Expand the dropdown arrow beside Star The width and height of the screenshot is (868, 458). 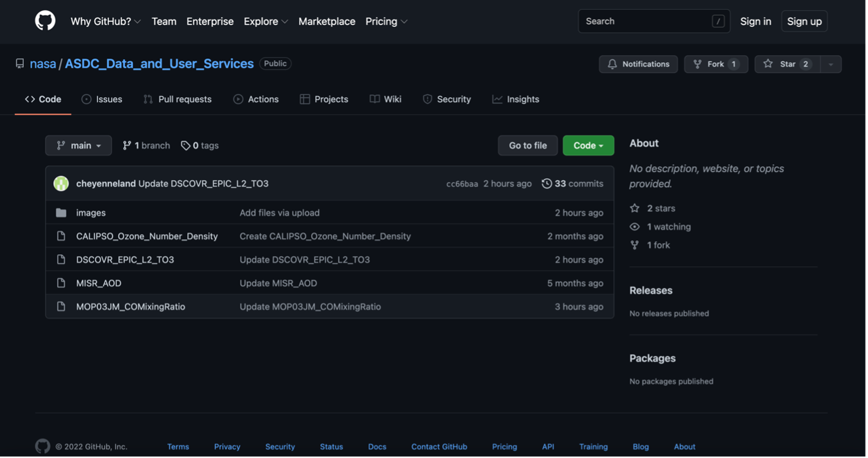click(x=831, y=64)
